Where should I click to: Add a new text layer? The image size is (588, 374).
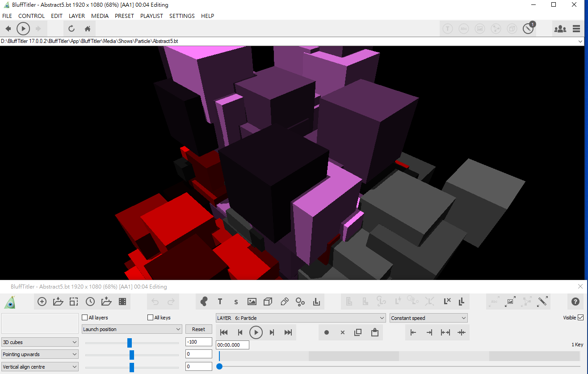coord(220,302)
